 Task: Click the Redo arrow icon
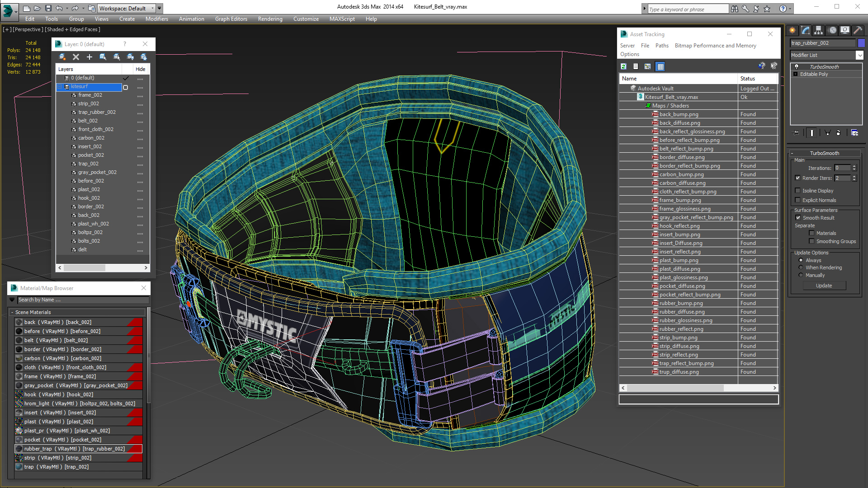click(75, 8)
